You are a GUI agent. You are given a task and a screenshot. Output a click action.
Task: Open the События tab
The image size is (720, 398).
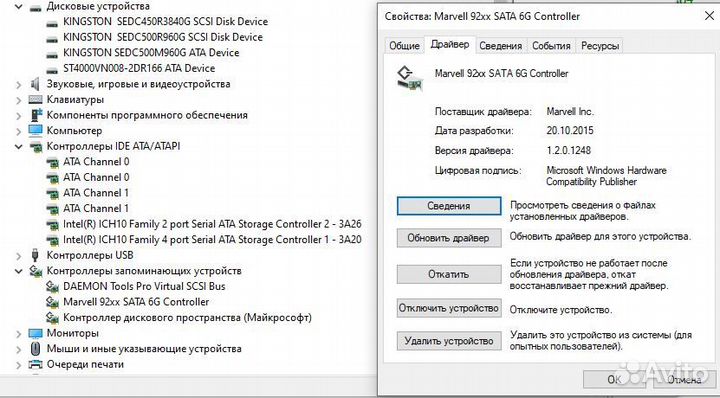click(551, 46)
